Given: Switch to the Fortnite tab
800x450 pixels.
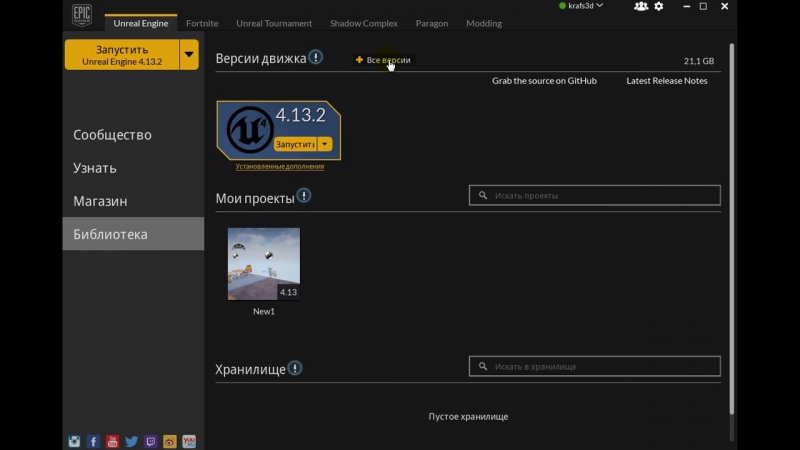Looking at the screenshot, I should tap(202, 23).
